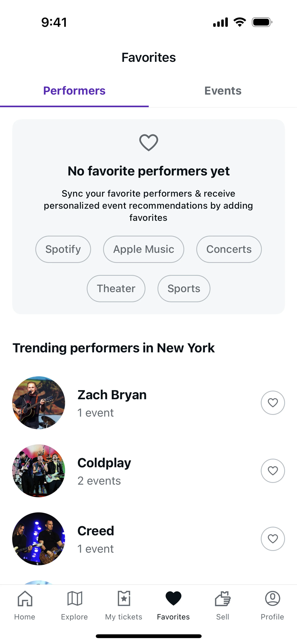This screenshot has width=297, height=644.
Task: Add Creed to favorites via heart
Action: pos(273,539)
